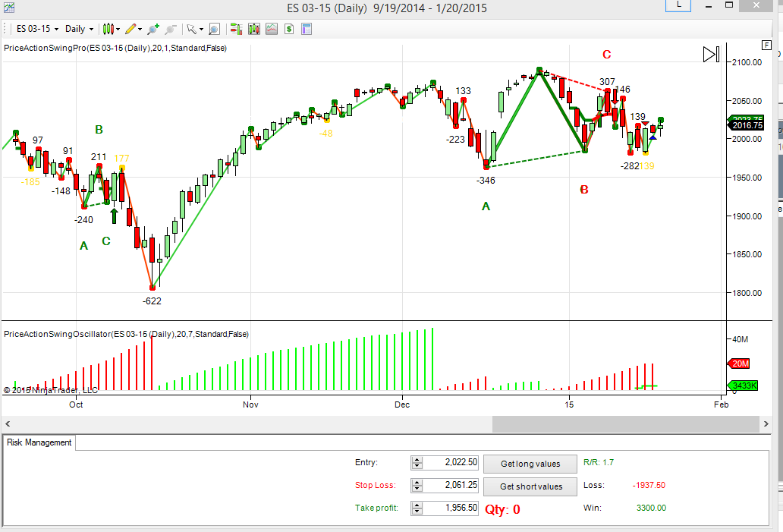The image size is (783, 532).
Task: Click the NinjaTrader chart window icon
Action: tap(8, 8)
